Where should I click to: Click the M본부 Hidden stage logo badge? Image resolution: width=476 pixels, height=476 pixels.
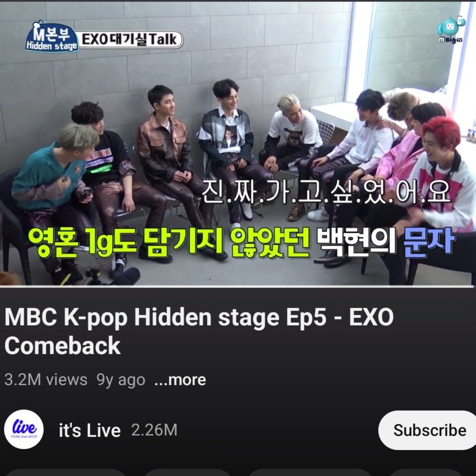(52, 37)
